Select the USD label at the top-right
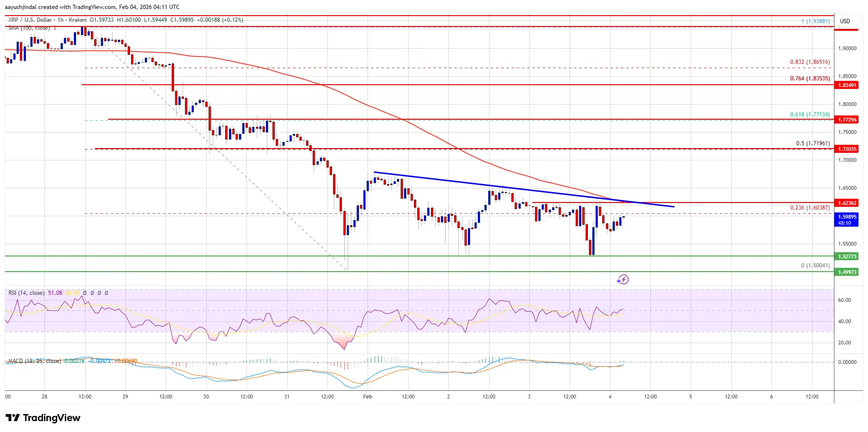The height and width of the screenshot is (432, 868). (845, 21)
